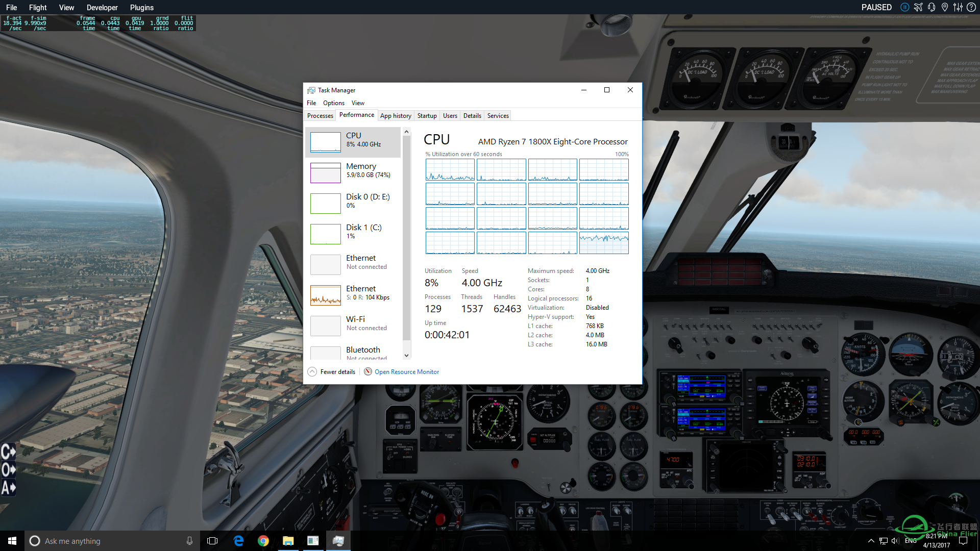This screenshot has width=980, height=551.
Task: Select the Performance tab
Action: point(357,115)
